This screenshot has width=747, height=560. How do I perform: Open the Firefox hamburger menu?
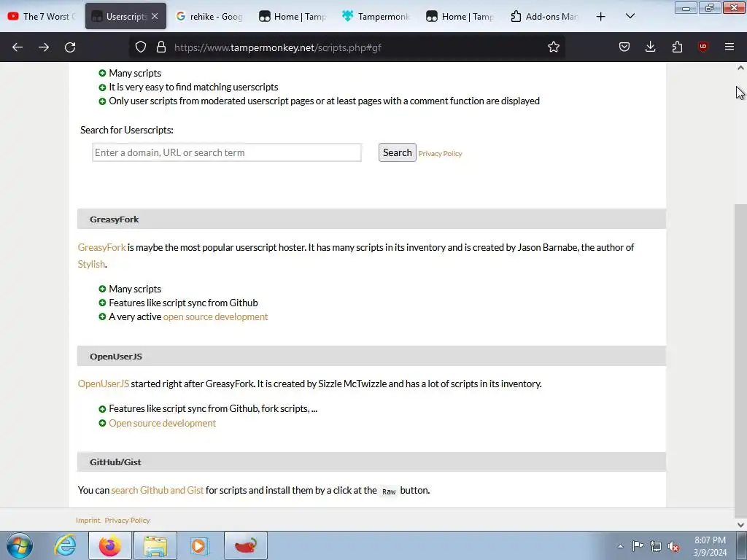[x=729, y=47]
